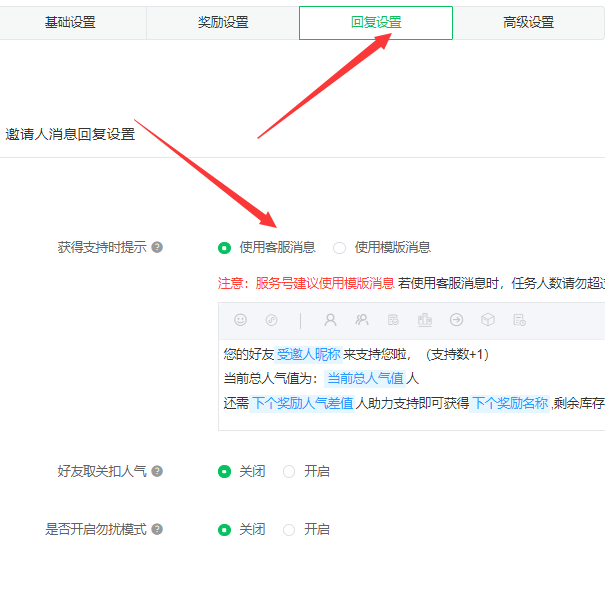605x597 pixels.
Task: Click the 当前总人气值 variable tag
Action: pyautogui.click(x=365, y=378)
